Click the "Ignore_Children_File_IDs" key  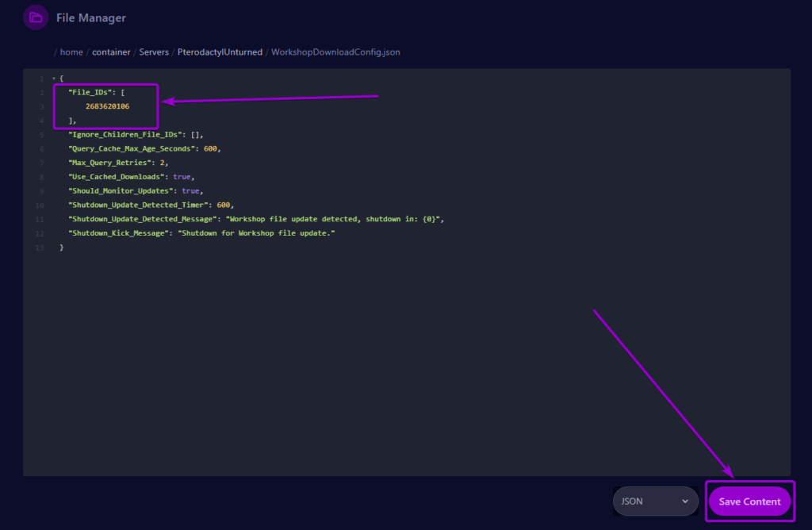tap(125, 135)
